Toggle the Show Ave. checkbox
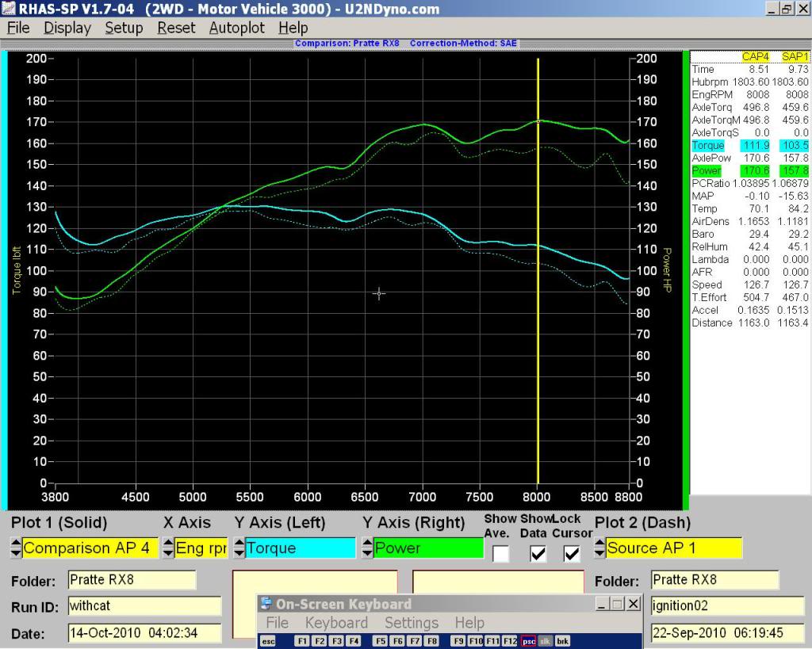 (x=500, y=554)
